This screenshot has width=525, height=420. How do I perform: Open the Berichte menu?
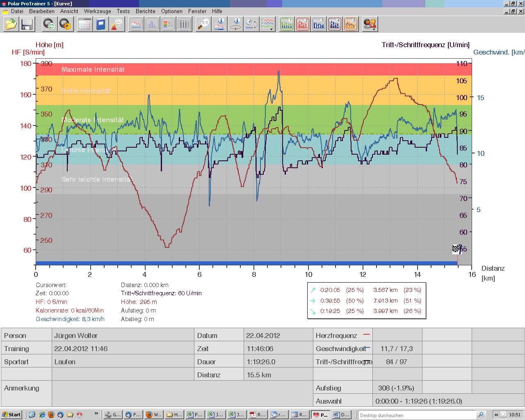145,11
